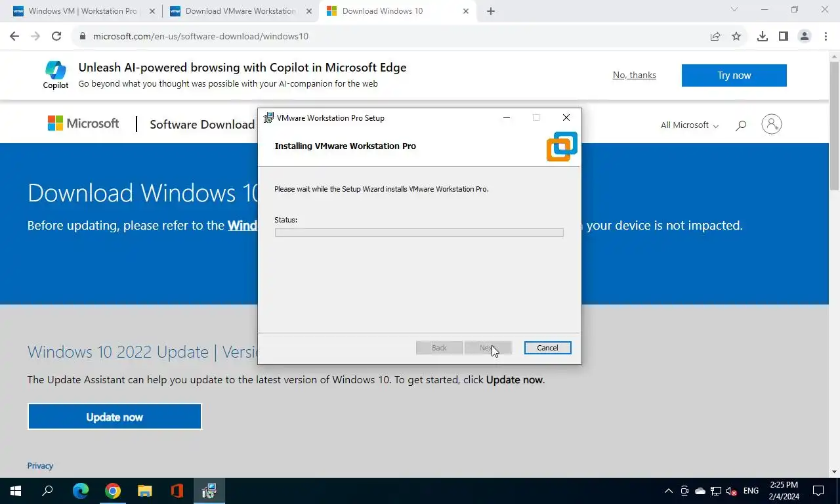Click Microsoft account sign-in icon

(772, 124)
